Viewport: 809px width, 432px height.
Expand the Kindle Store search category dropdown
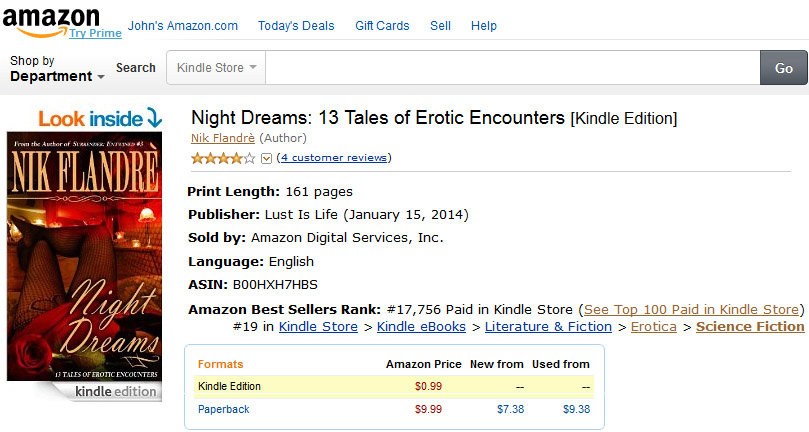pyautogui.click(x=216, y=68)
